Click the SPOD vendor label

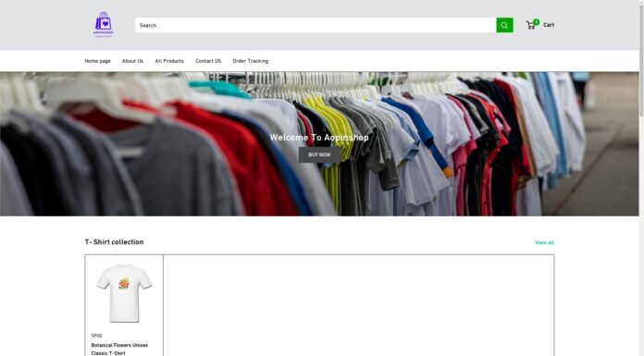pyautogui.click(x=96, y=336)
